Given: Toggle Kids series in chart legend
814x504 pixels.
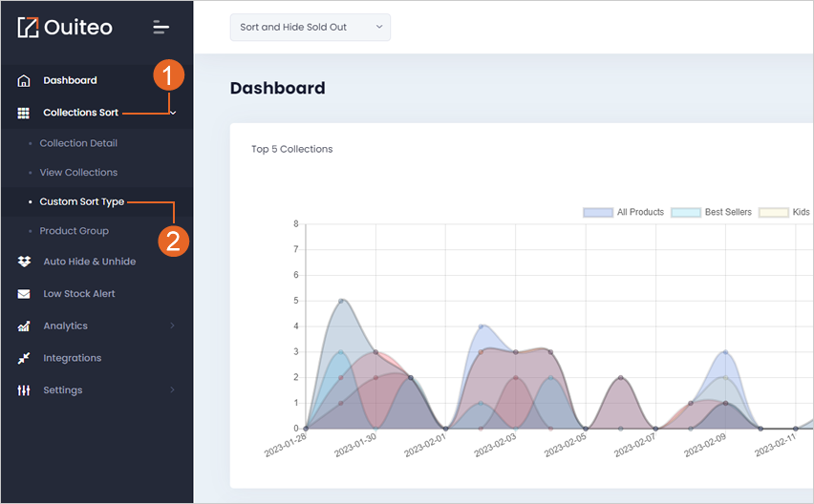Looking at the screenshot, I should click(x=783, y=212).
